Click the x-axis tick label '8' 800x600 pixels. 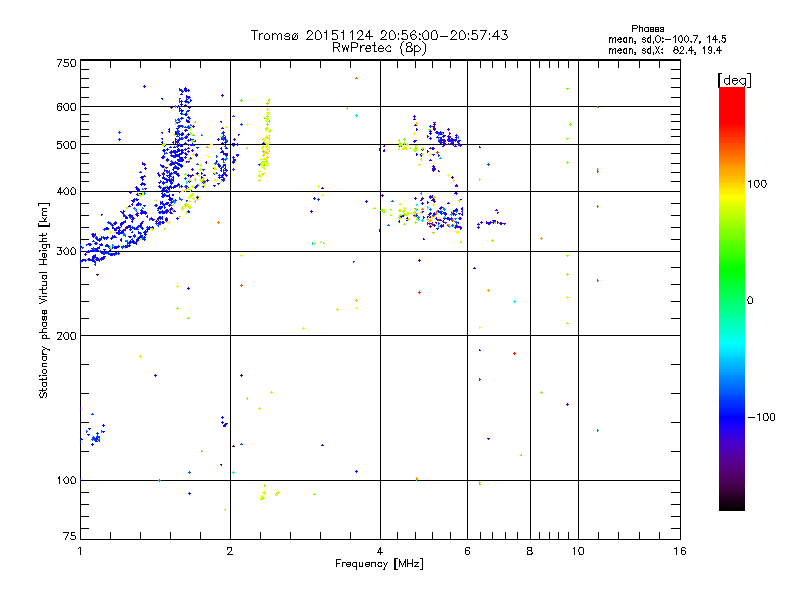530,551
